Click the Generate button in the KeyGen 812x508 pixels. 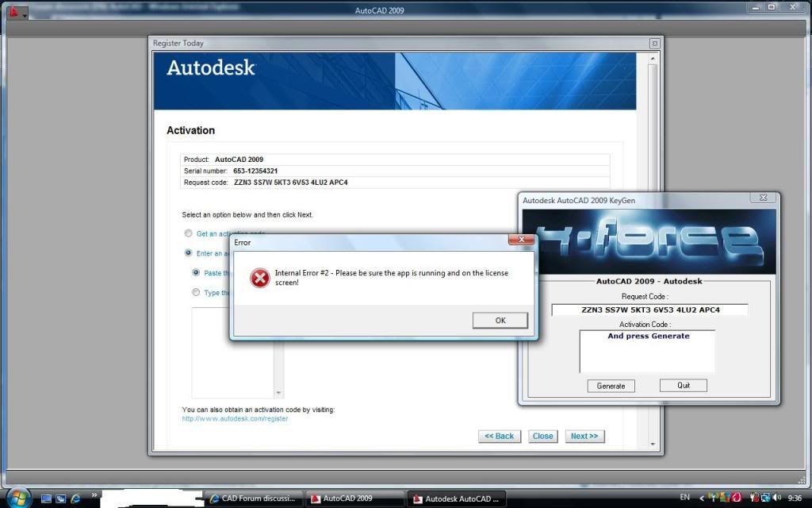click(611, 386)
